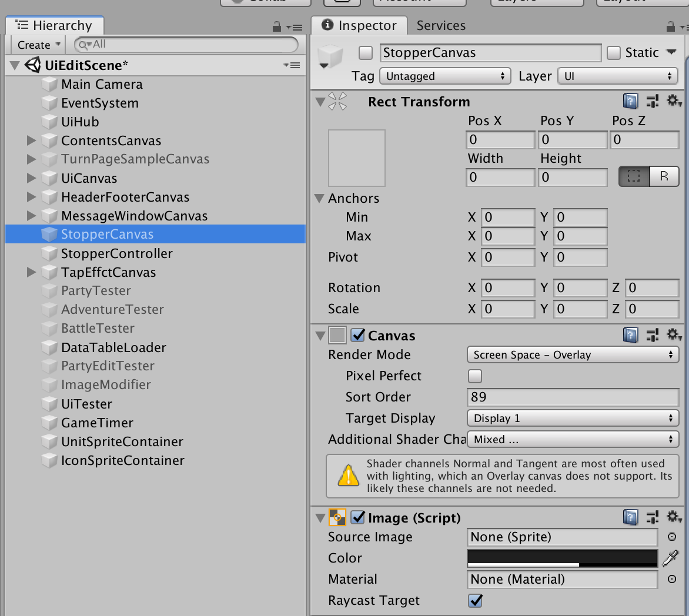Image resolution: width=689 pixels, height=616 pixels.
Task: Open Rect Transform preset selector icon
Action: click(653, 102)
